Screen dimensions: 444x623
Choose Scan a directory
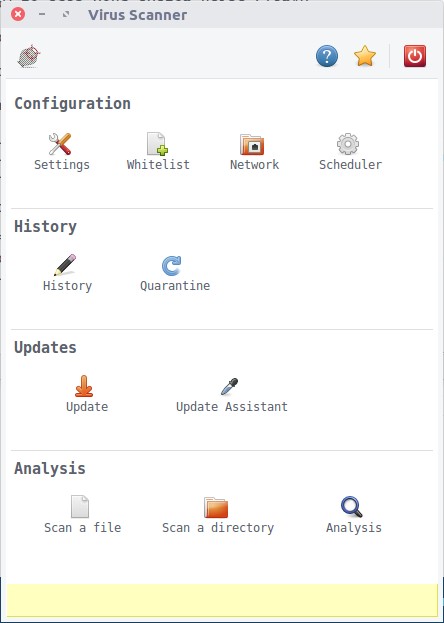point(218,515)
